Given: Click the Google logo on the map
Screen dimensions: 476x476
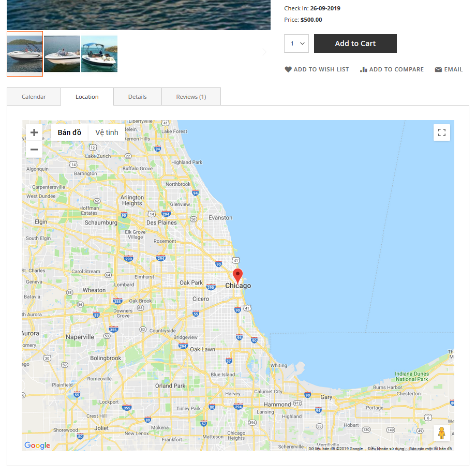Looking at the screenshot, I should [37, 445].
